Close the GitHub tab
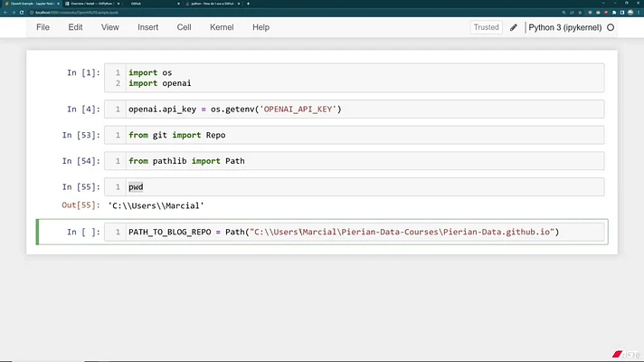 [178, 4]
